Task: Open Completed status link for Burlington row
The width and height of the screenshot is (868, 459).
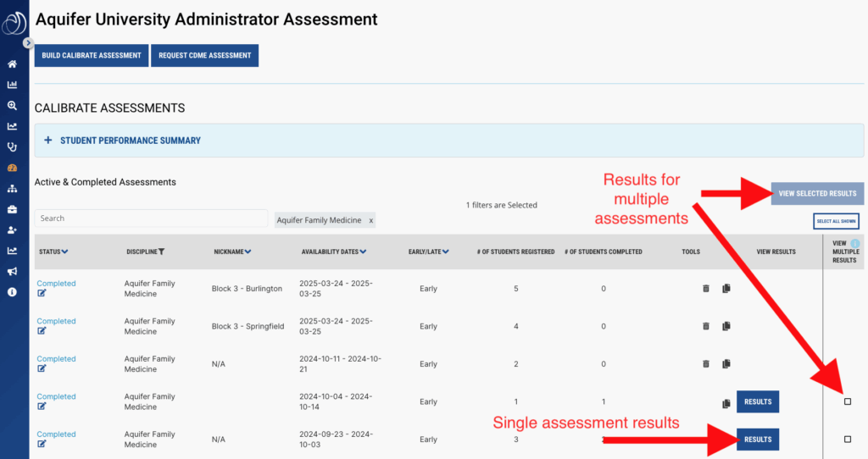Action: (56, 283)
